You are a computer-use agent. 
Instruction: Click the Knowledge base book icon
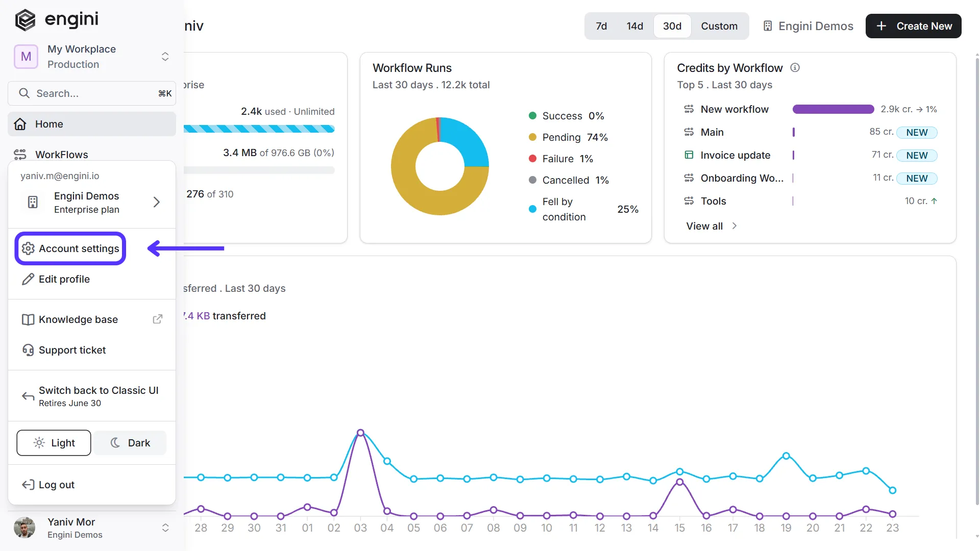coord(28,319)
